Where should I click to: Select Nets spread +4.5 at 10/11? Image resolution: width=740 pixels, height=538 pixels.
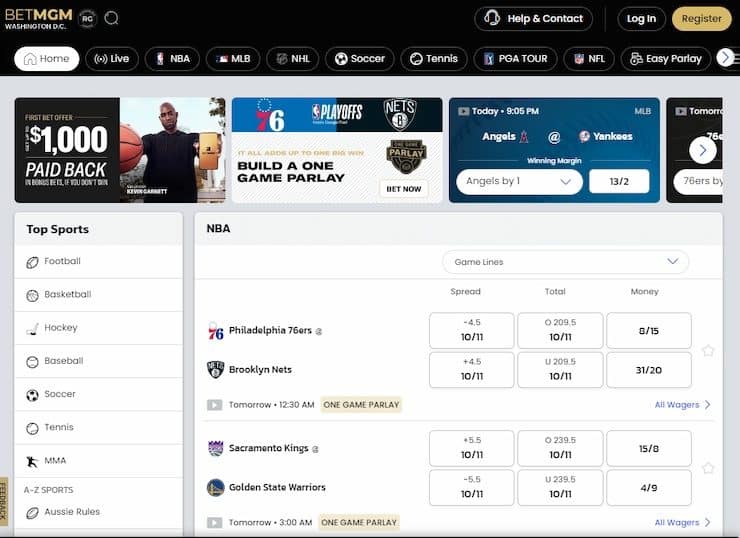tap(471, 370)
